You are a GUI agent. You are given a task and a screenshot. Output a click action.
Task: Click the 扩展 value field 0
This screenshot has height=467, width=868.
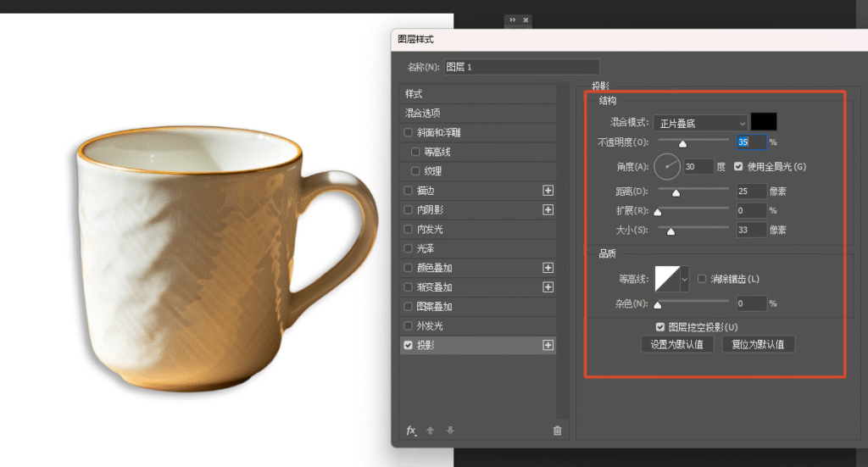751,210
